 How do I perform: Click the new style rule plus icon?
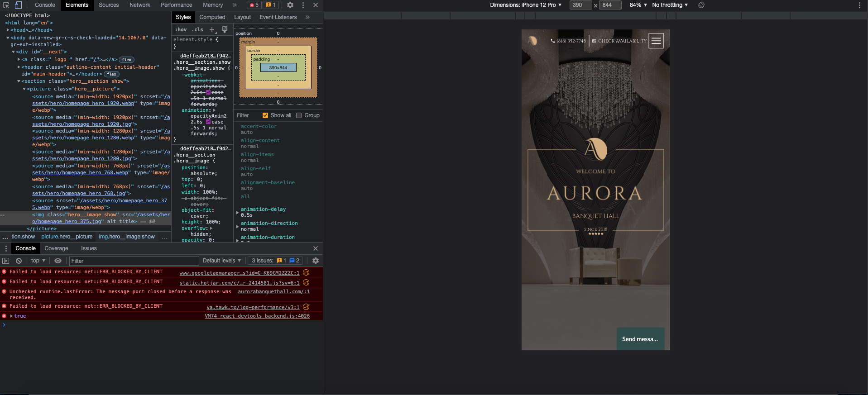[x=212, y=29]
